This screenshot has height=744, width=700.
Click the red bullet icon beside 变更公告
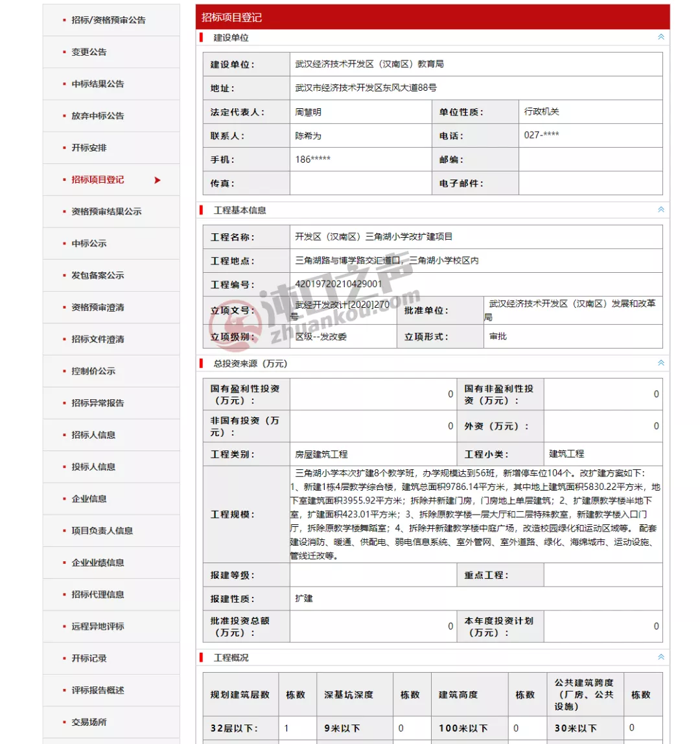click(63, 52)
